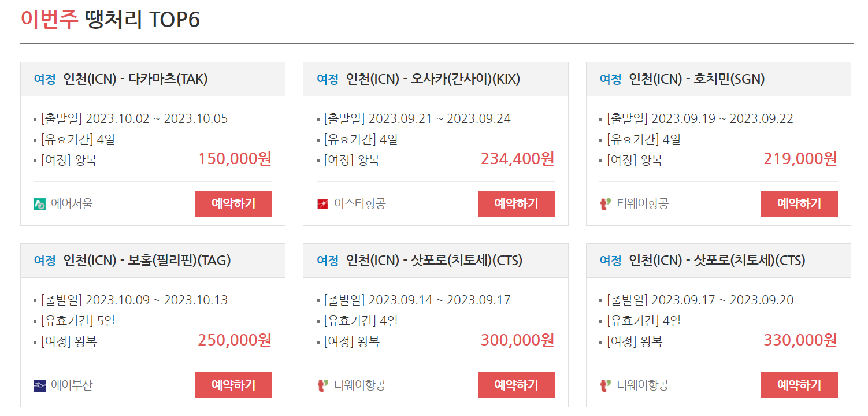Viewport: 868px width, 416px height.
Task: Click 예약하기 for the Takamatsu flight
Action: [233, 203]
